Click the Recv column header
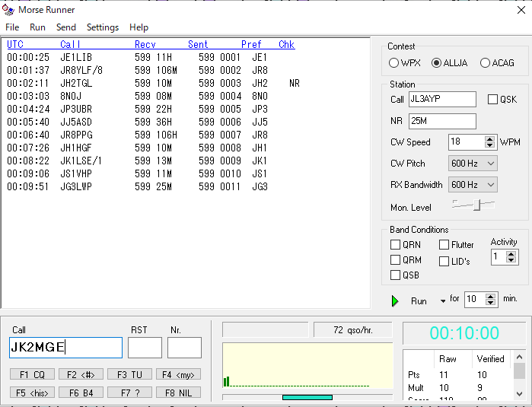The height and width of the screenshot is (407, 532). (x=145, y=44)
